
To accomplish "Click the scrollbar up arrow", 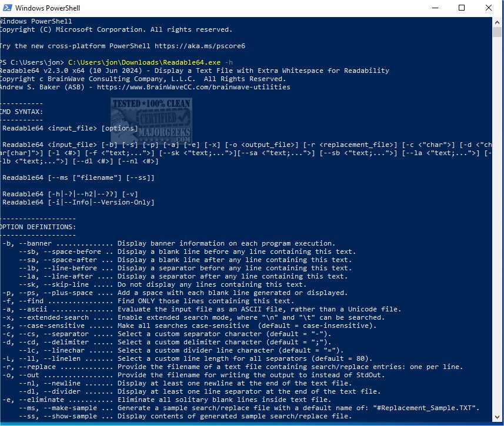I will pos(498,21).
